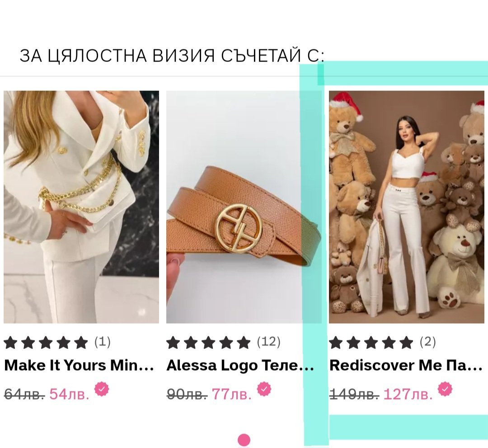Click the 127лв. discounted price
Screen dimensions: 488x448
[x=408, y=394]
